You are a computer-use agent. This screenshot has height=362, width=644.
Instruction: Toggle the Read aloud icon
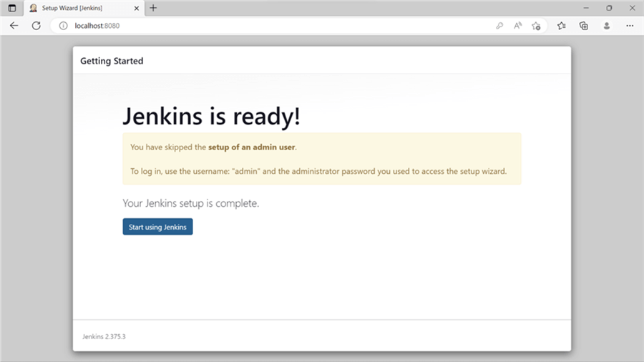click(x=517, y=26)
